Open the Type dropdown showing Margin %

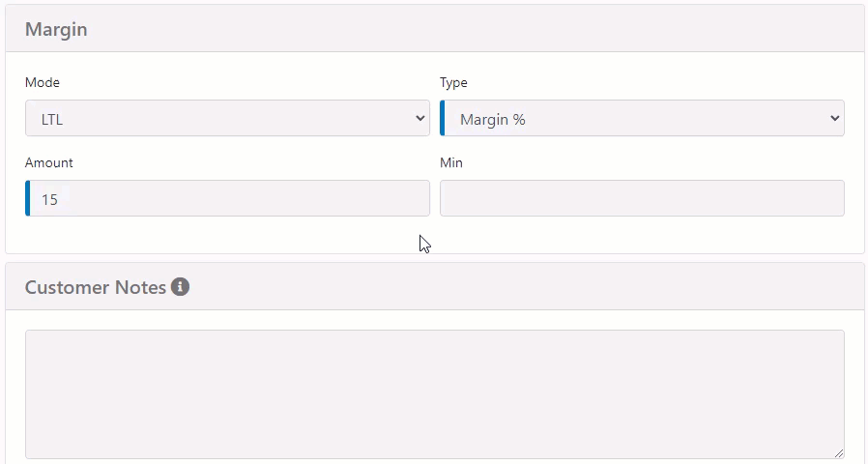[642, 118]
